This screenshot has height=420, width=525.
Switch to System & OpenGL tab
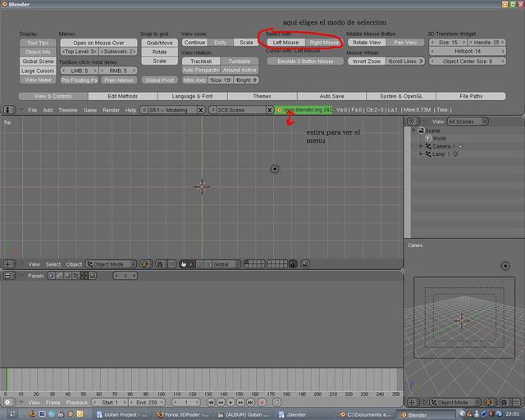coord(401,96)
